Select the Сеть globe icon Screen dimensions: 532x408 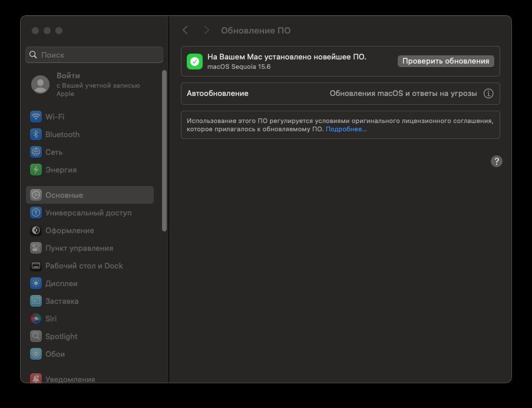point(36,152)
